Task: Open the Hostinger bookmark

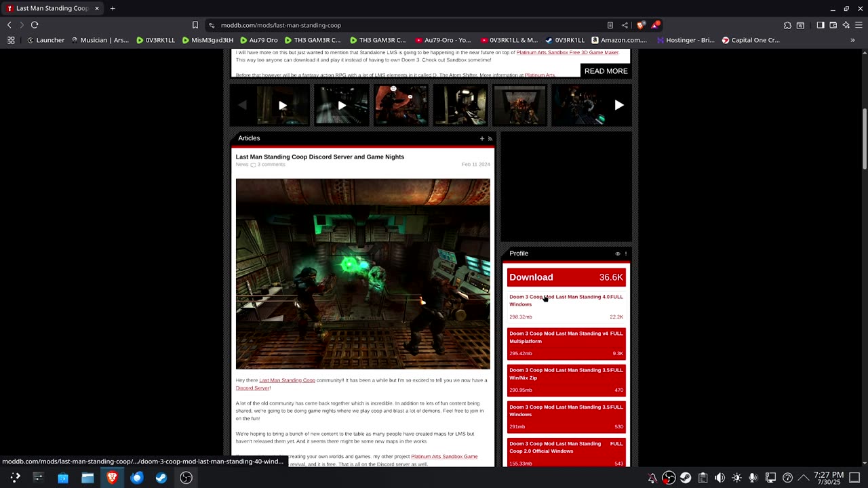Action: tap(685, 40)
